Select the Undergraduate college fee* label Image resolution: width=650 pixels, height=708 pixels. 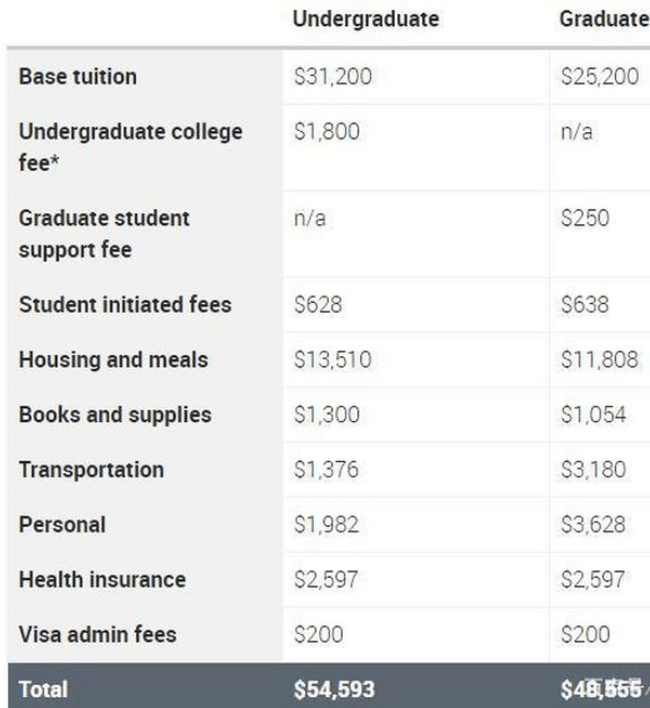(130, 147)
